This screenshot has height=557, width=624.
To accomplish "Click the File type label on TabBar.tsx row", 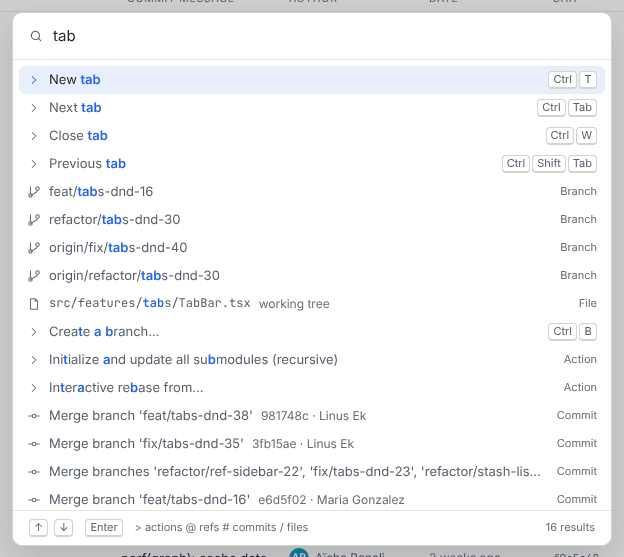I will 587,304.
